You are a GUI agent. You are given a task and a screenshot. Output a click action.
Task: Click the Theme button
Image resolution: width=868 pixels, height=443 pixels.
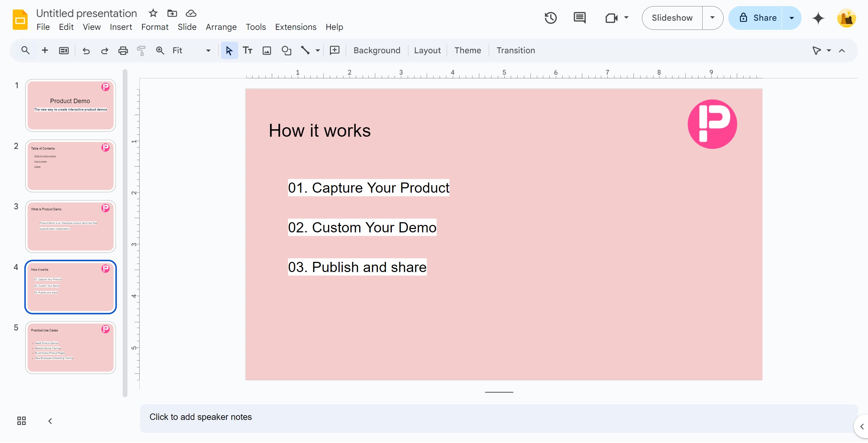coord(468,51)
